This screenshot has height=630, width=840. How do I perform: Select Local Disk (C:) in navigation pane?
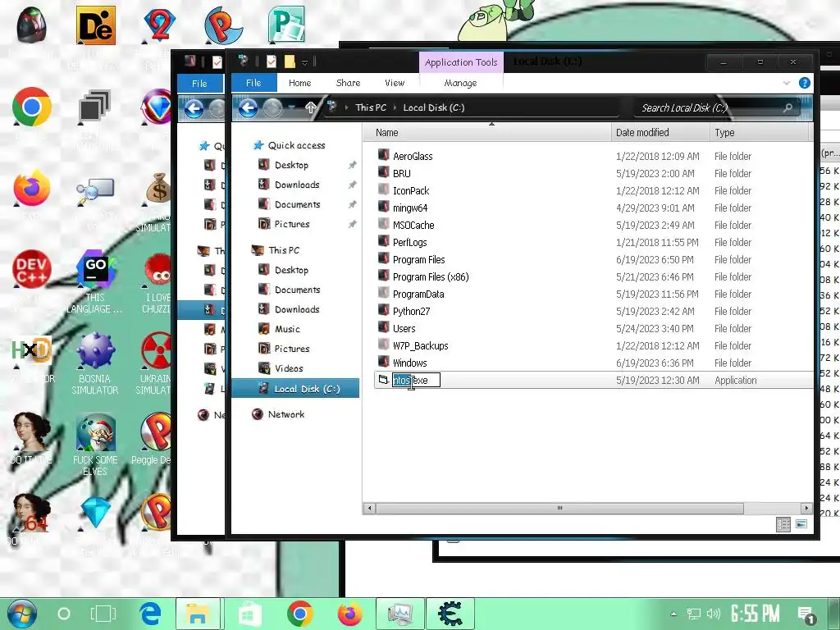tap(295, 389)
